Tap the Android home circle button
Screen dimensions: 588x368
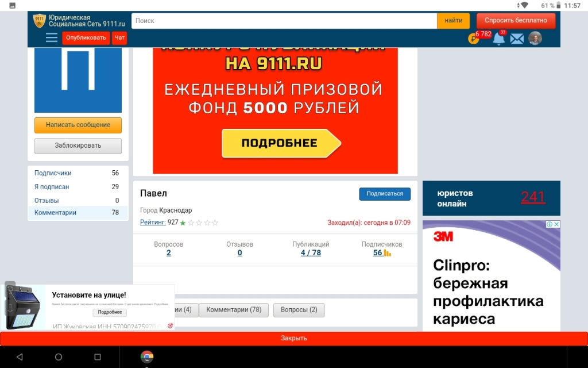tap(59, 357)
